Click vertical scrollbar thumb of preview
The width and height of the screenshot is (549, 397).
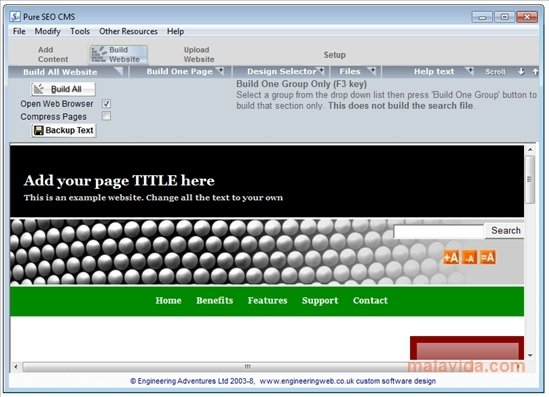(x=530, y=179)
